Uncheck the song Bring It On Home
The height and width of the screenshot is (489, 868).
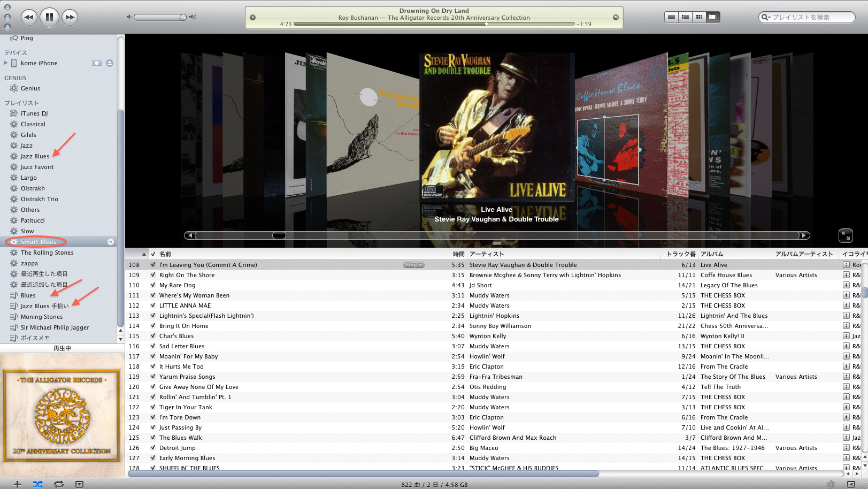pyautogui.click(x=153, y=326)
